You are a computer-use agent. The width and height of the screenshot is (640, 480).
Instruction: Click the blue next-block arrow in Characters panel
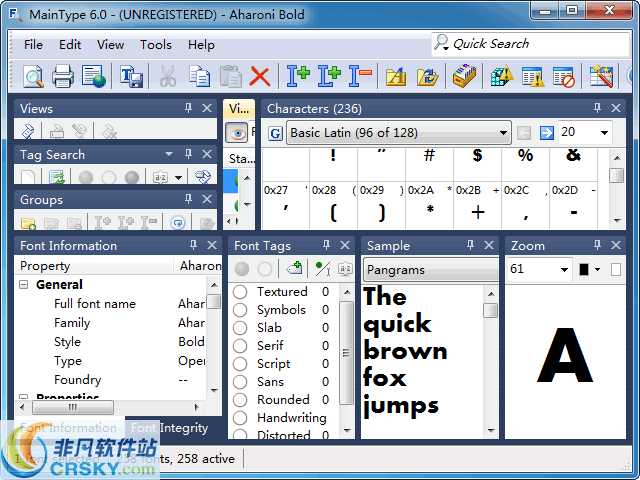coord(547,133)
